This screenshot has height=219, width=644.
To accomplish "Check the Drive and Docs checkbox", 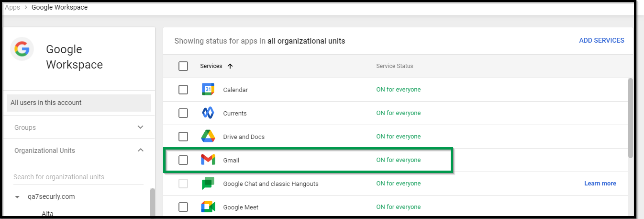I will click(183, 137).
